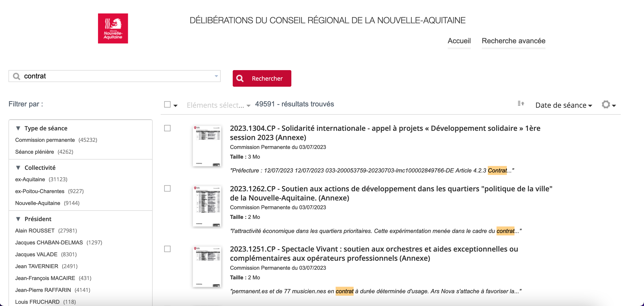This screenshot has width=644, height=306.
Task: Open the search field suggestion dropdown arrow
Action: click(x=216, y=76)
